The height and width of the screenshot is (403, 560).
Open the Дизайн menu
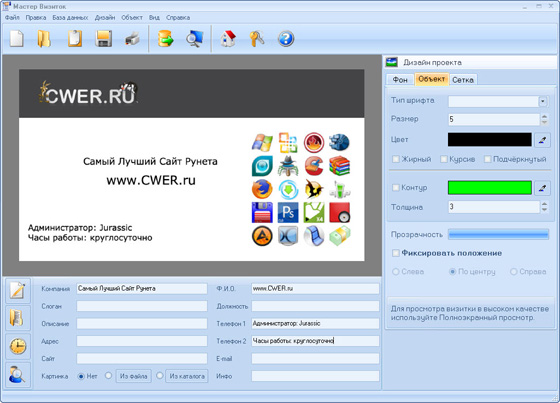point(105,18)
